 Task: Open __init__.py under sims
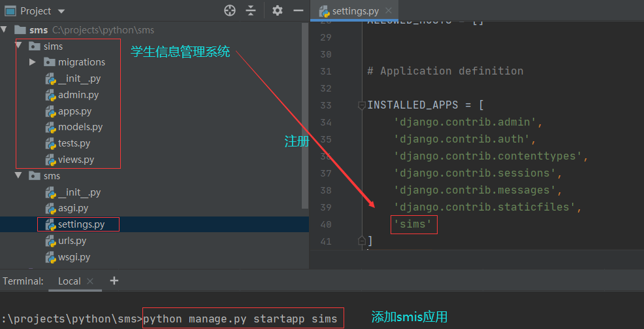[x=79, y=78]
